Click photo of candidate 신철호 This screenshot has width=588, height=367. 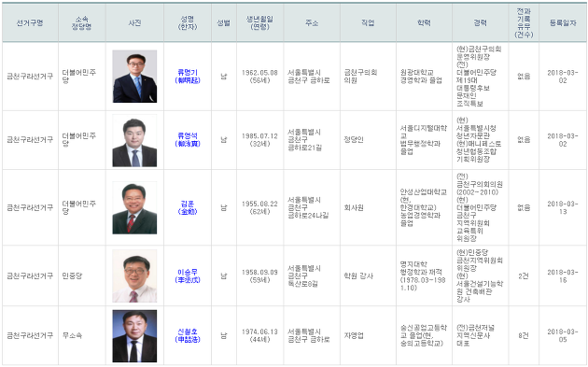pos(134,336)
